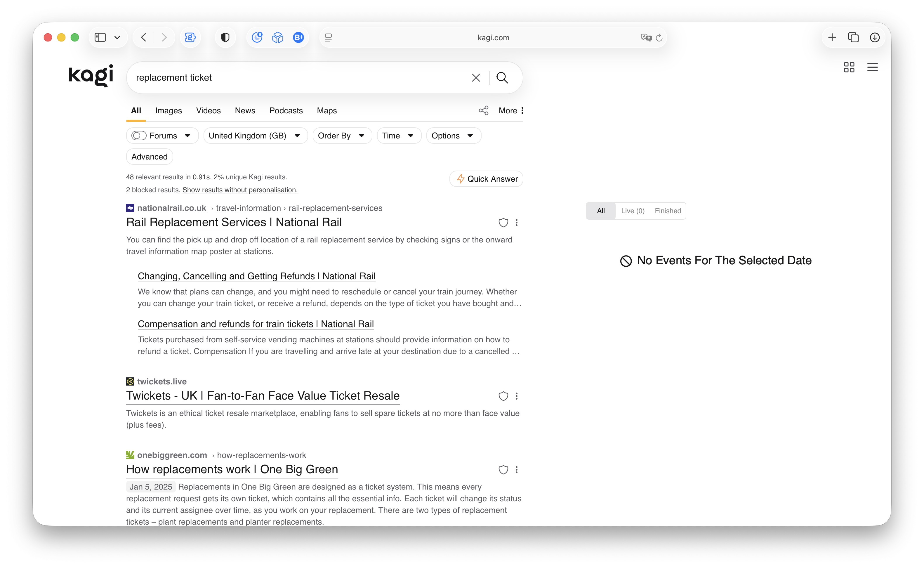Select the All events filter
Viewport: 924px width, 569px height.
600,211
